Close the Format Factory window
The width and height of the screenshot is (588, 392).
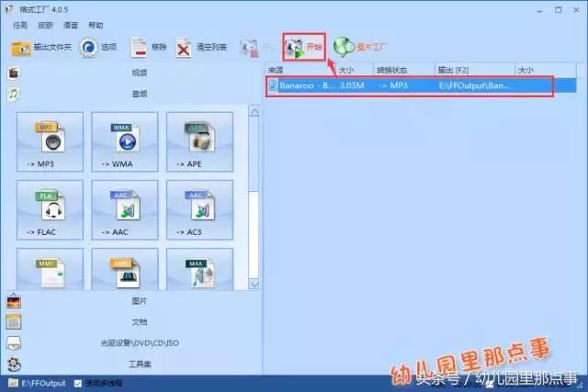click(577, 10)
